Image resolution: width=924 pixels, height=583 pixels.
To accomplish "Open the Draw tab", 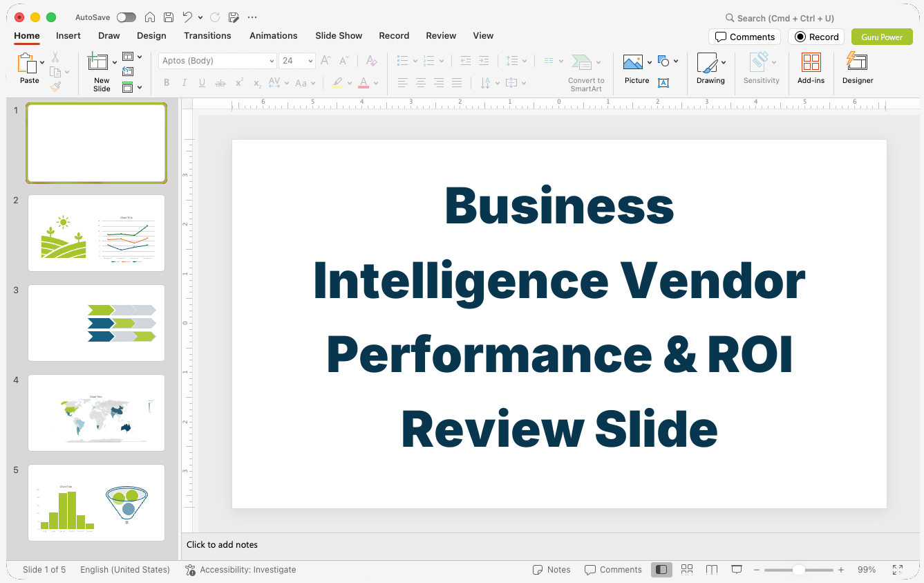I will (109, 36).
